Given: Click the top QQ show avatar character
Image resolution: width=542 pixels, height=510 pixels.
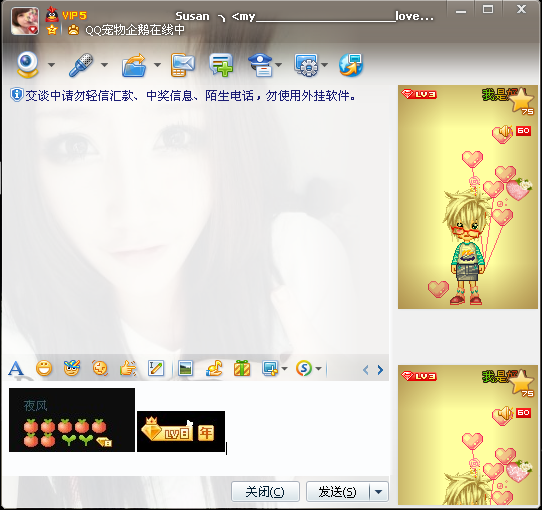Looking at the screenshot, I should (467, 247).
